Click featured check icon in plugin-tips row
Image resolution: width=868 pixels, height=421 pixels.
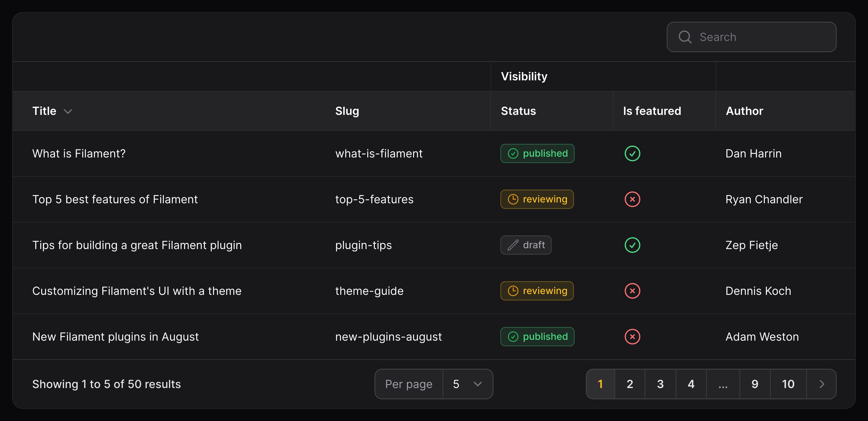pos(633,245)
